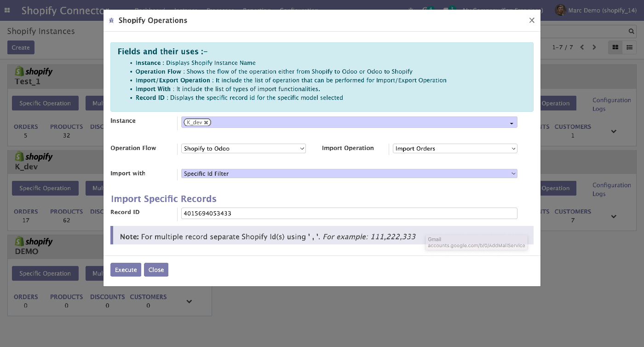Open Configuration Logs link near CUSTOMERS 7 card
This screenshot has height=347, width=644.
pos(611,190)
